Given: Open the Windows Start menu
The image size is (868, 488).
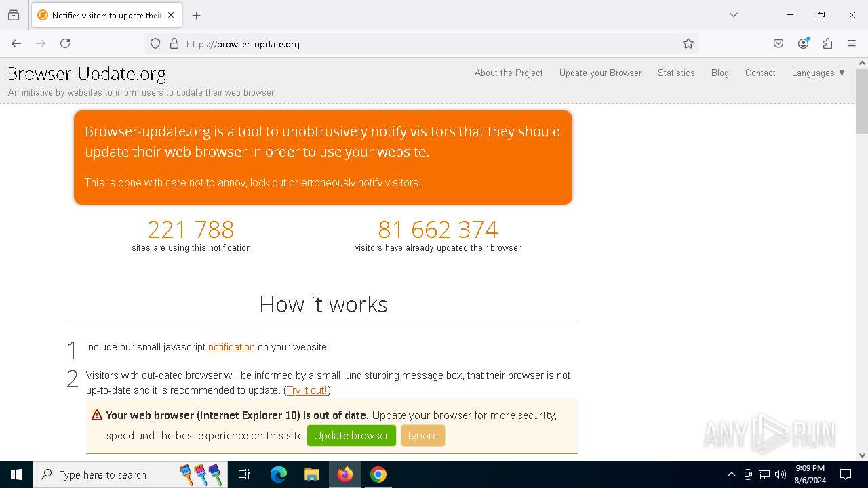Looking at the screenshot, I should [16, 474].
